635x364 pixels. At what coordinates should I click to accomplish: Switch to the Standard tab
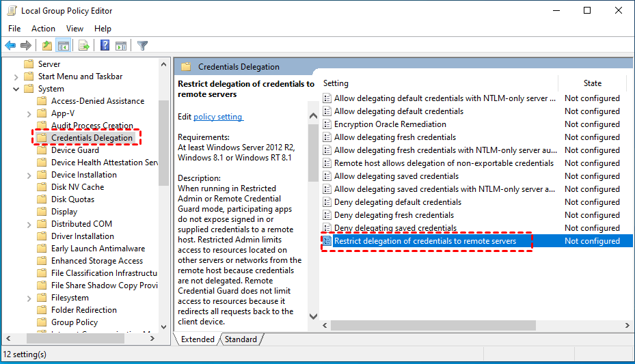coord(241,339)
